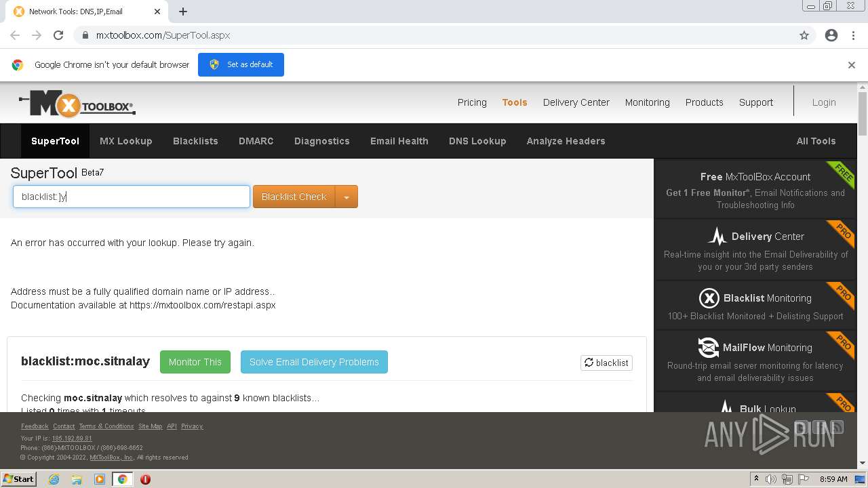The width and height of the screenshot is (868, 488).
Task: Click the IP address 185.192.69.81 link
Action: point(72,439)
